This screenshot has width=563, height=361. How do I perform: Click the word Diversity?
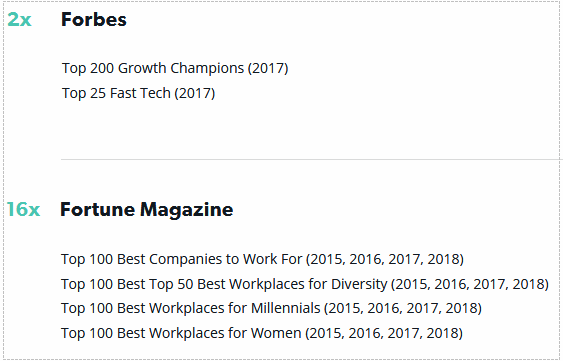[x=359, y=284]
